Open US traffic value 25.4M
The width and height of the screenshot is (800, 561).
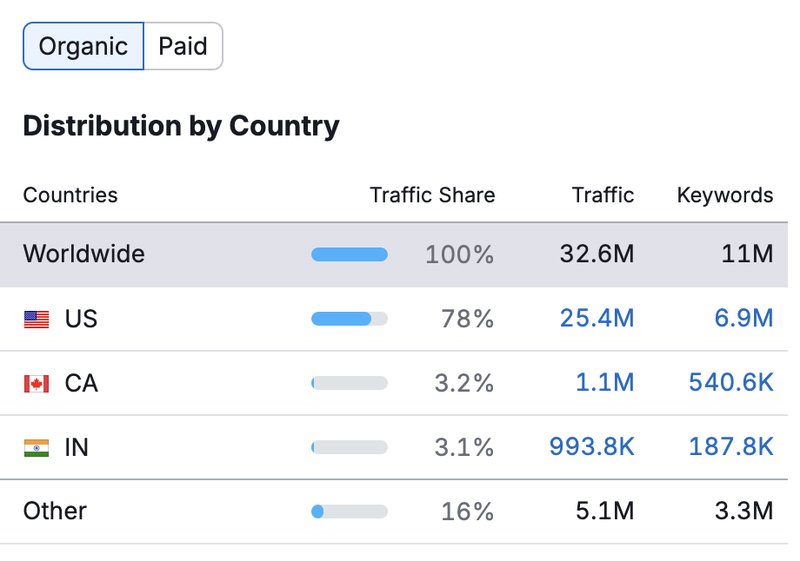(597, 319)
